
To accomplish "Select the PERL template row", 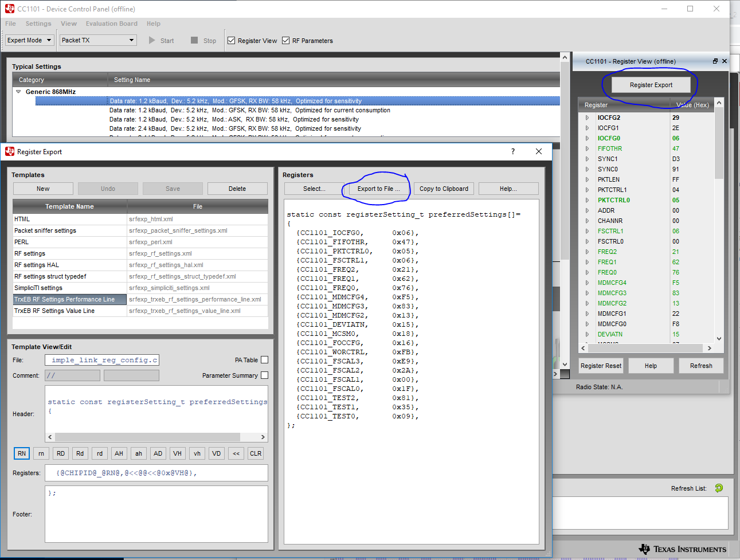I will 140,242.
